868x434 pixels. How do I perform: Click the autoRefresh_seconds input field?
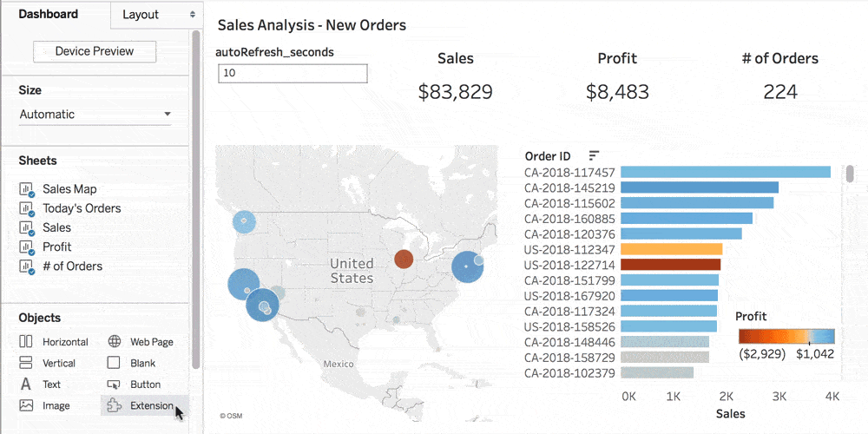(293, 74)
